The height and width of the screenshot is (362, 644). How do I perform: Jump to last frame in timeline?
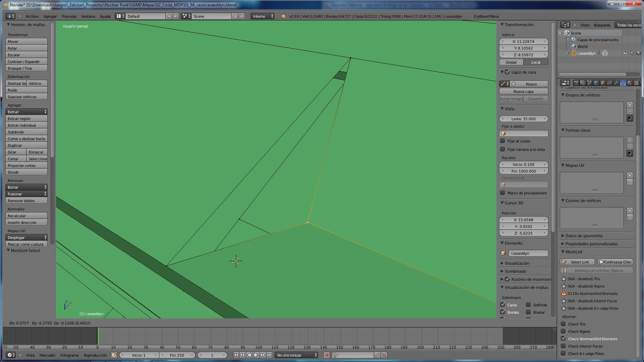coord(269,355)
